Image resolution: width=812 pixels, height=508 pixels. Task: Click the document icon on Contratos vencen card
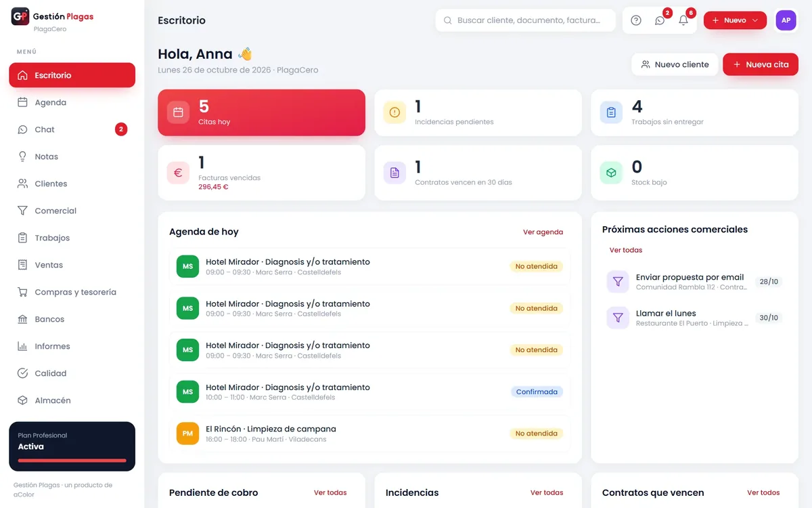point(394,173)
